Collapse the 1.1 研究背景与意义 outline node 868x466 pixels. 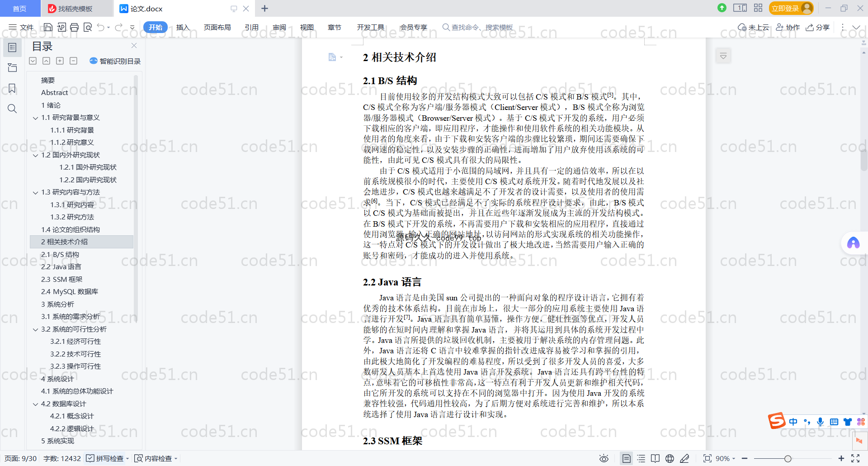[x=35, y=118]
